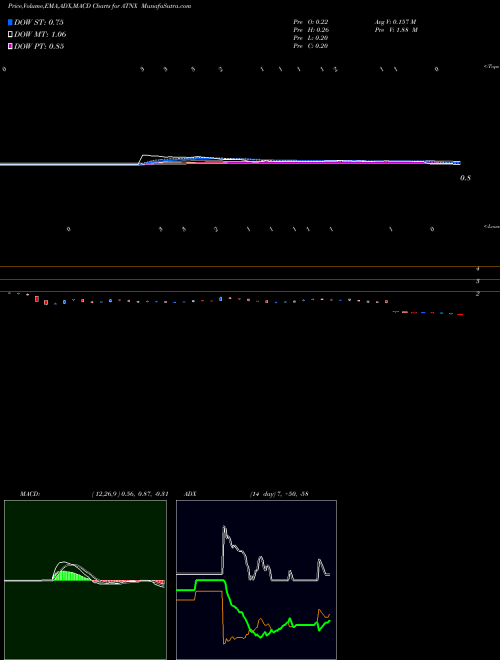Open the ADX indicator chart panel
The image size is (500, 660).
point(256,580)
